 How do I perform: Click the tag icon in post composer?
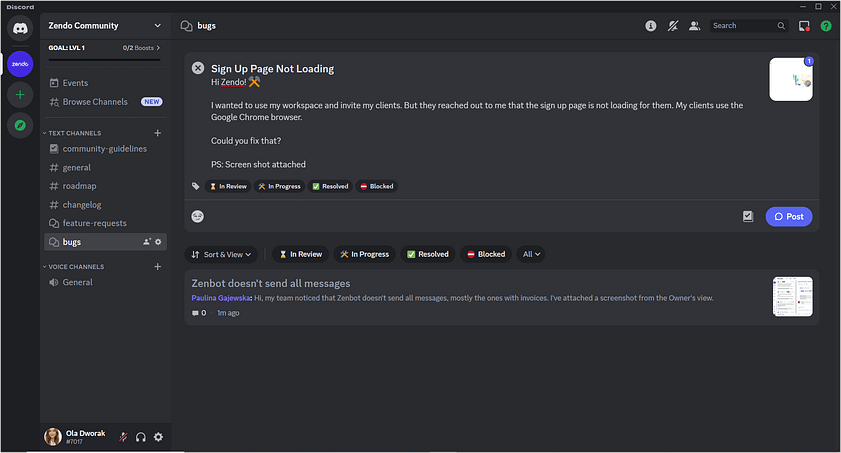196,186
